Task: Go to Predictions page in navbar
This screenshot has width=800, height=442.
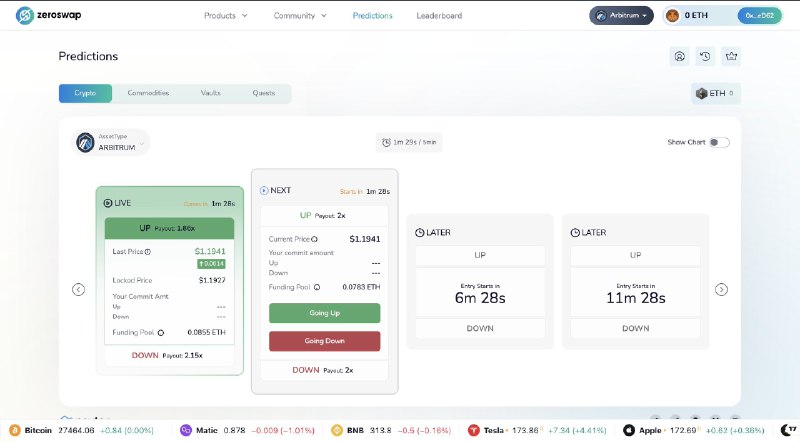Action: click(372, 16)
